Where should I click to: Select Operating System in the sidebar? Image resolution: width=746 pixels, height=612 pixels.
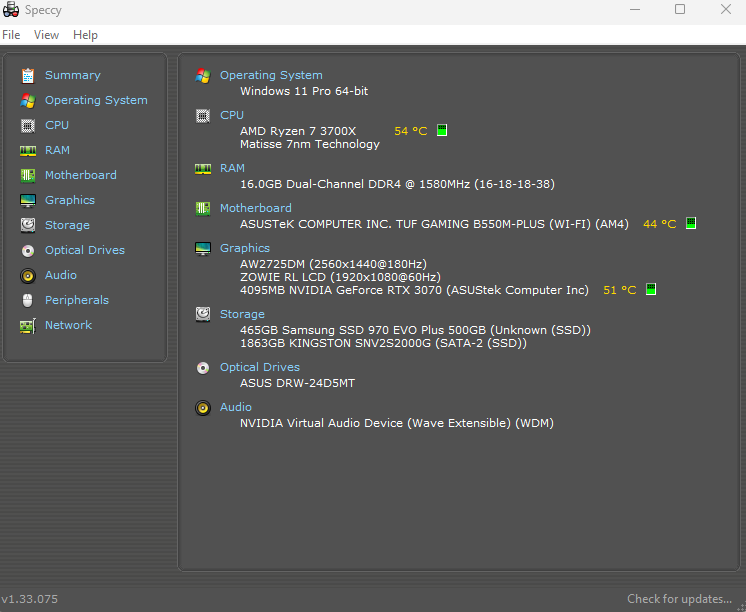tap(96, 100)
